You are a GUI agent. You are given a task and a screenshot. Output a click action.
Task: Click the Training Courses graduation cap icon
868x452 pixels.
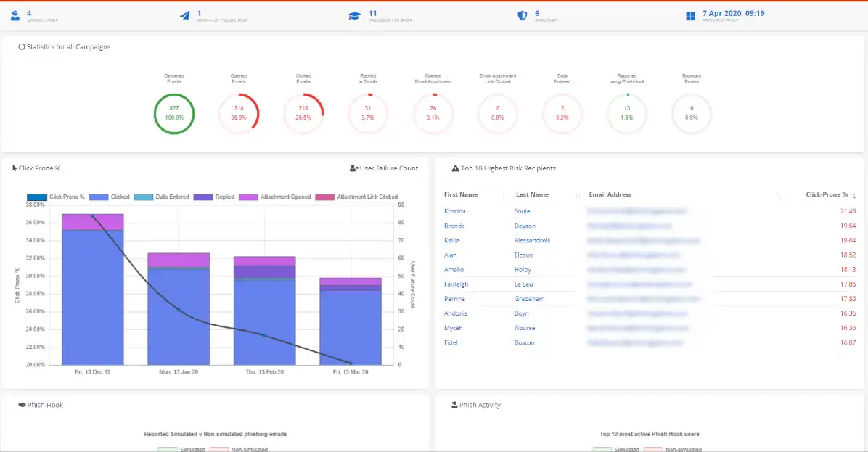355,16
